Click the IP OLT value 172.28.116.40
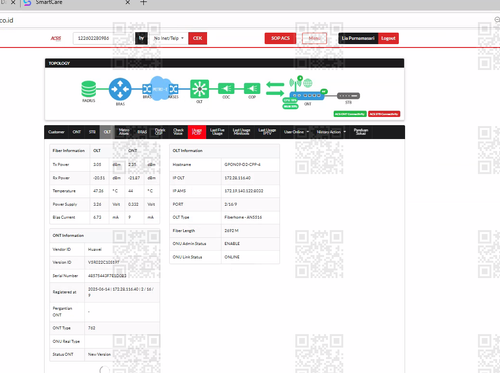Viewport: 500px width, 373px height. pos(238,178)
